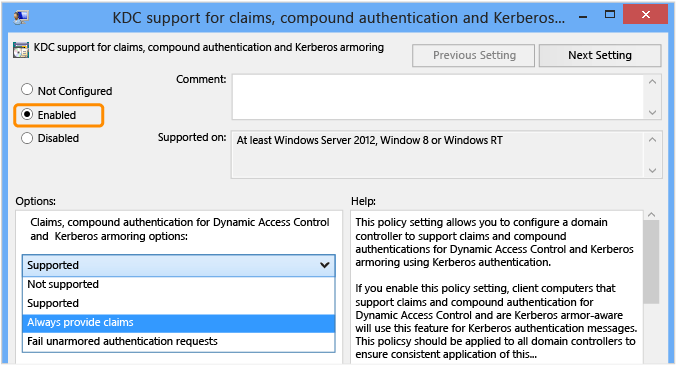Select the Disabled radio button
676x366 pixels.
[27, 138]
